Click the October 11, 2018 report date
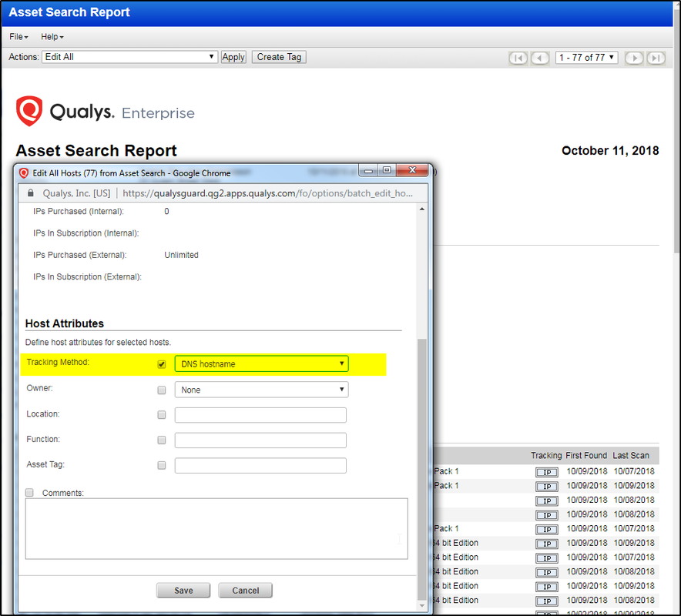Screen dimensions: 681x616 pos(610,151)
